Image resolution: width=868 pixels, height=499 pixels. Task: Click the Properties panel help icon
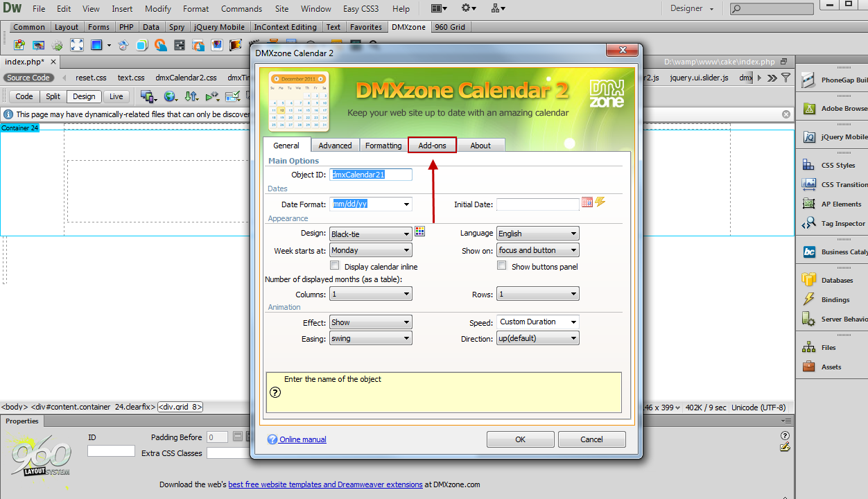785,436
